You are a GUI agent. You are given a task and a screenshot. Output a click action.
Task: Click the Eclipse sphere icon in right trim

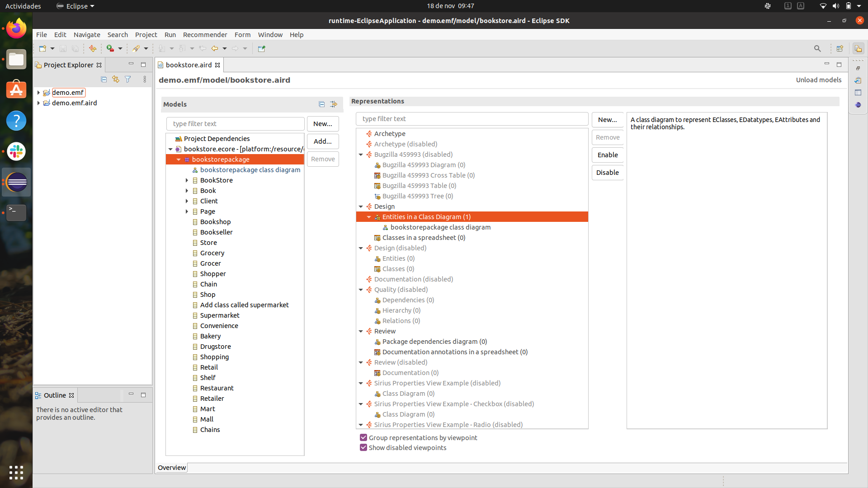[858, 105]
